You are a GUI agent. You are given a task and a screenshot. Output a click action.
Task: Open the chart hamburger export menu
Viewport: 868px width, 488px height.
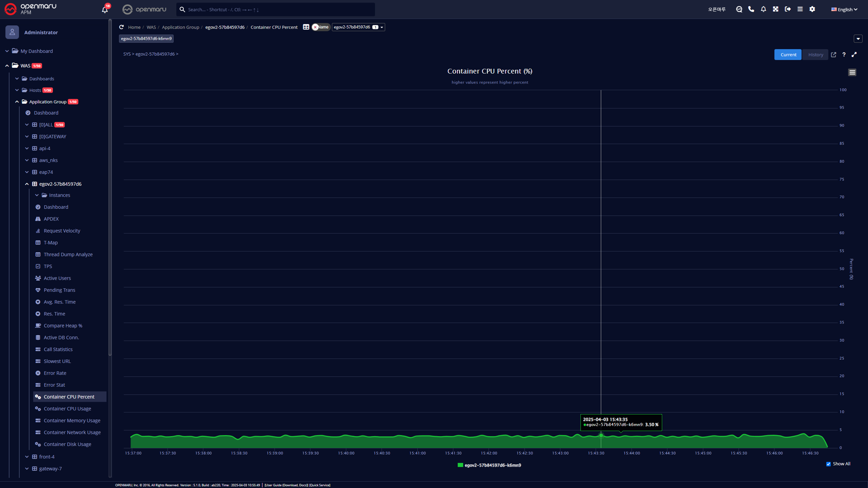pyautogui.click(x=852, y=72)
